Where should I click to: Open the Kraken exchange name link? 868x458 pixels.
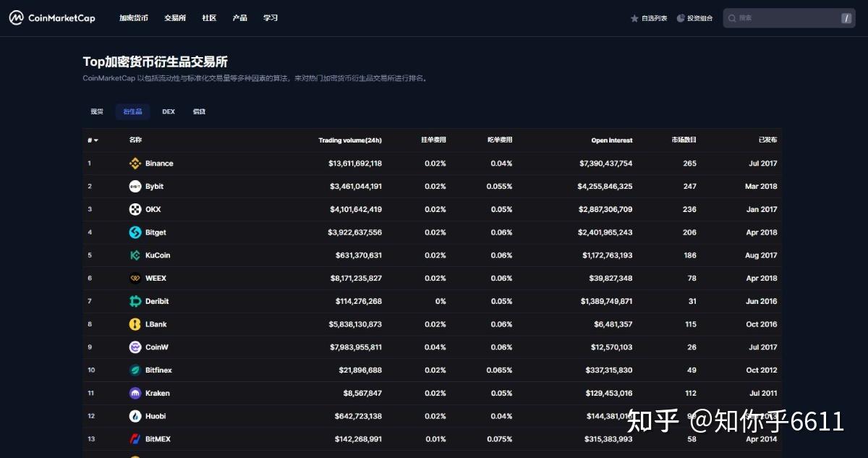[158, 393]
